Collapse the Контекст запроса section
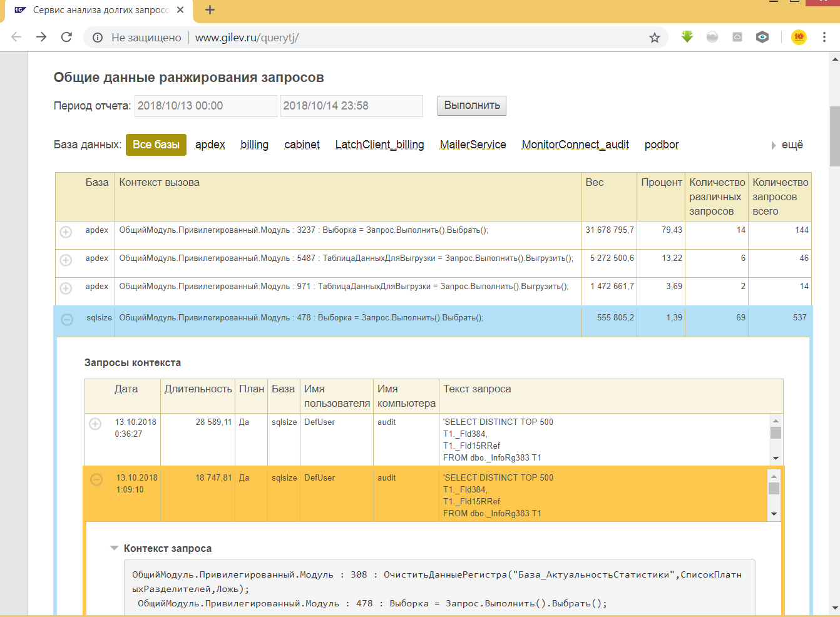 pyautogui.click(x=114, y=548)
